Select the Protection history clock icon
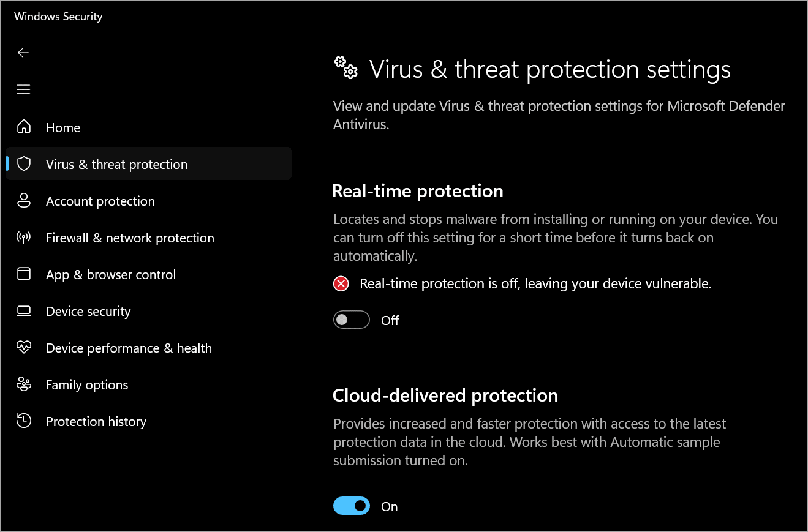Image resolution: width=808 pixels, height=532 pixels. tap(23, 421)
